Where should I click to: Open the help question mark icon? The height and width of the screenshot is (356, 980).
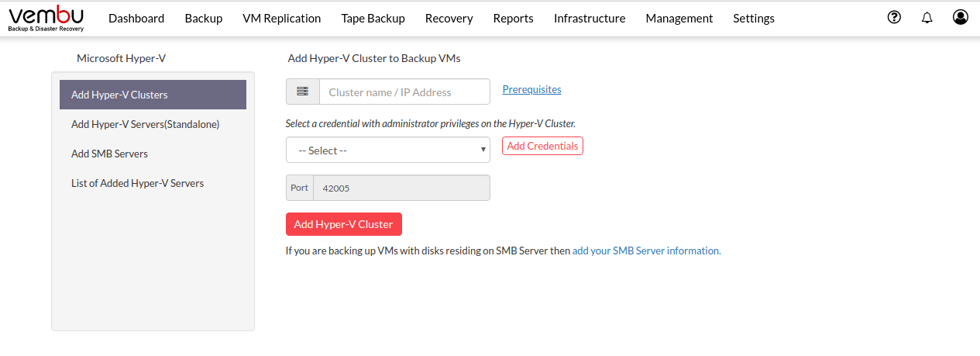(894, 17)
